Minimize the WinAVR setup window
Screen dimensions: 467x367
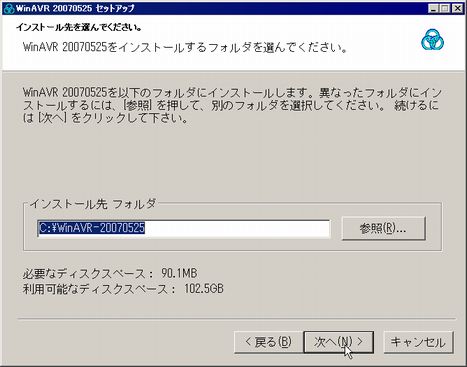(x=433, y=8)
